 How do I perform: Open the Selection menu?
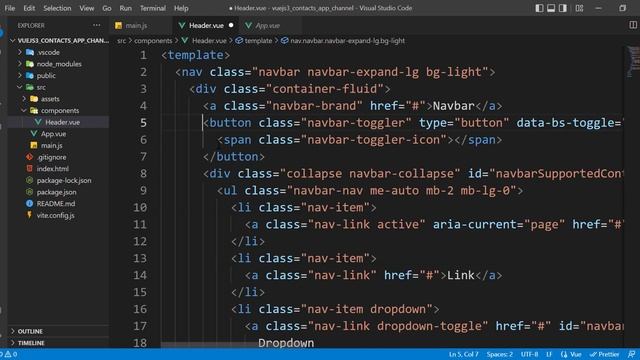tap(57, 8)
